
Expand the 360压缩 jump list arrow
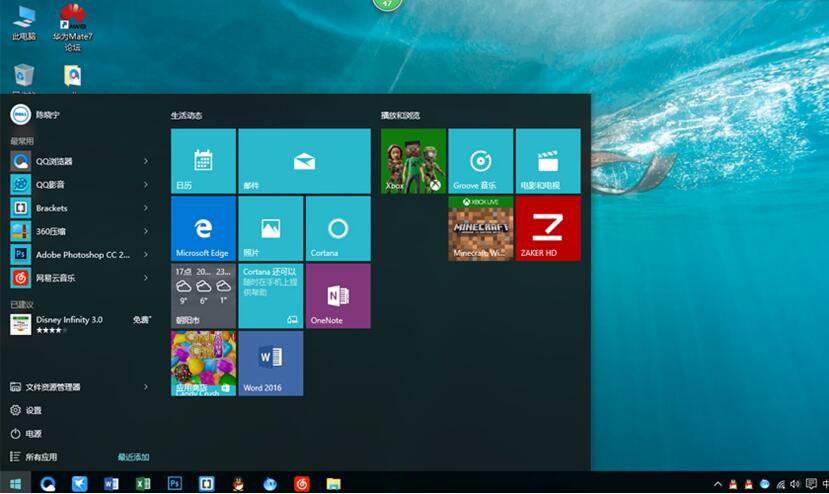click(x=146, y=231)
